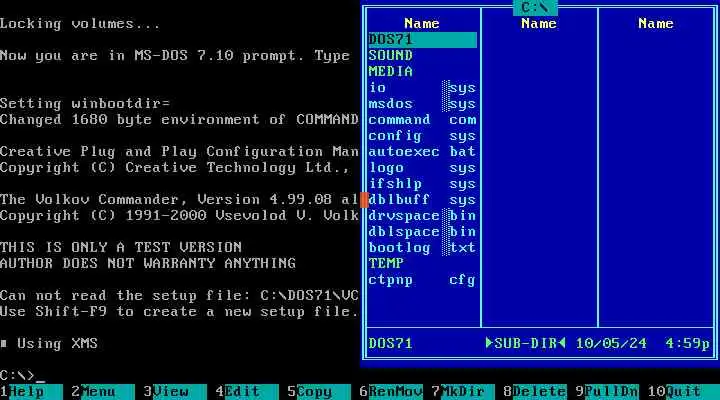
Task: Click the DOS71 name in status line
Action: (x=390, y=344)
